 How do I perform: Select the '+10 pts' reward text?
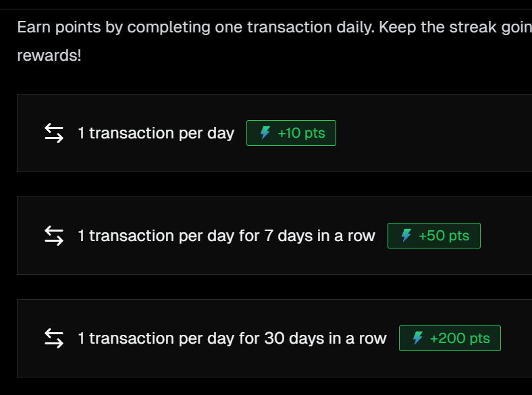tap(301, 133)
